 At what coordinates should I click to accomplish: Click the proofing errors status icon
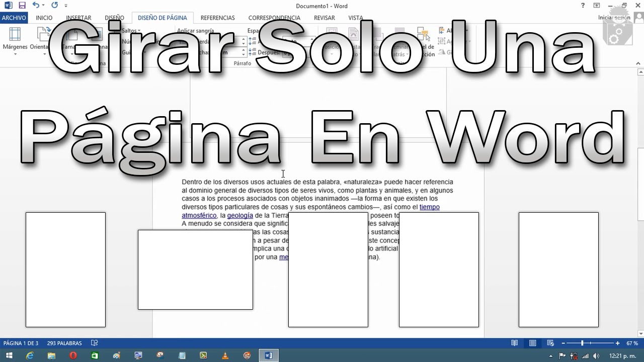point(94,343)
